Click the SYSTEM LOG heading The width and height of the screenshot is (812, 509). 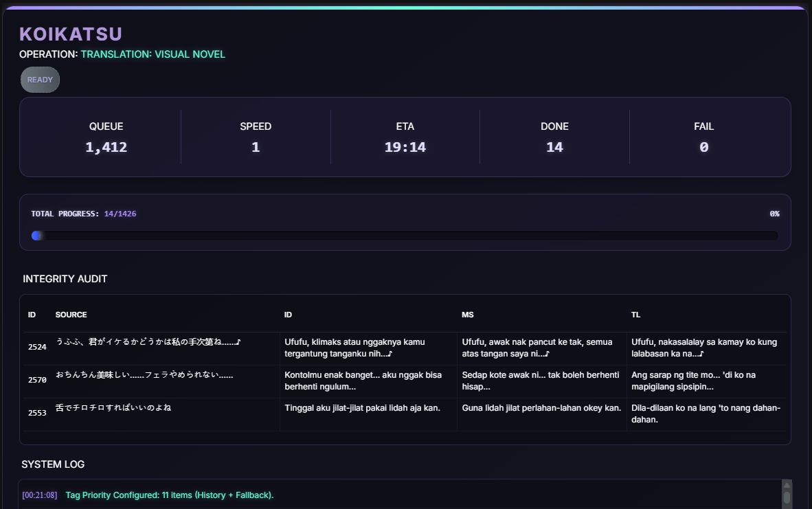[x=53, y=464]
